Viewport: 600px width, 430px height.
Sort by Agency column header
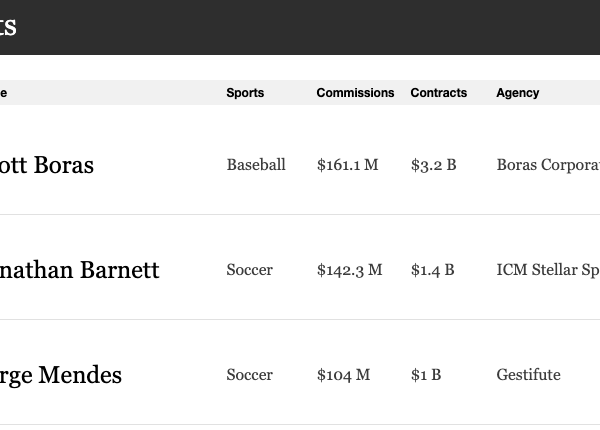518,93
